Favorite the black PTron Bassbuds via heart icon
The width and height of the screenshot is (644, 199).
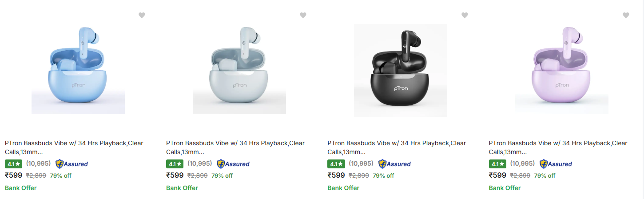coord(465,15)
